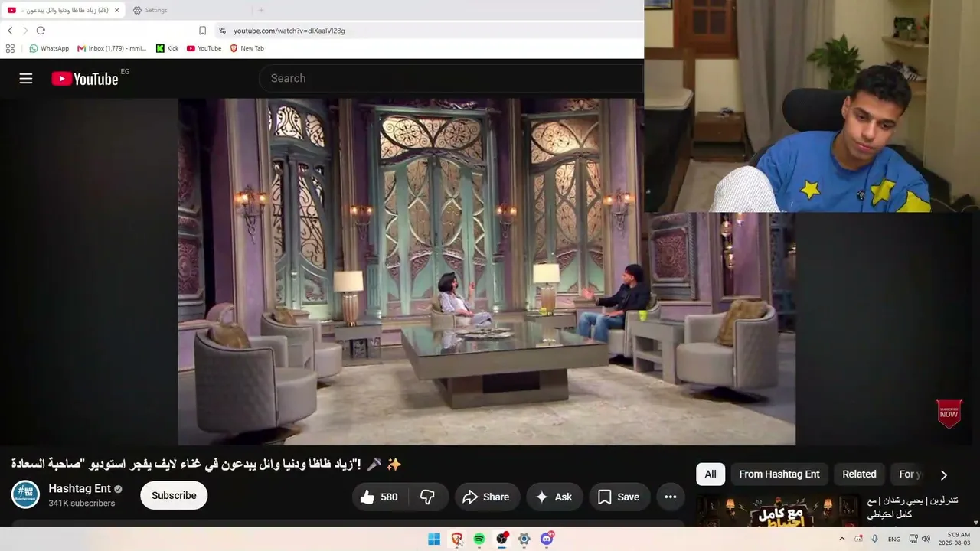Dislike the video with thumbs down

pos(428,497)
